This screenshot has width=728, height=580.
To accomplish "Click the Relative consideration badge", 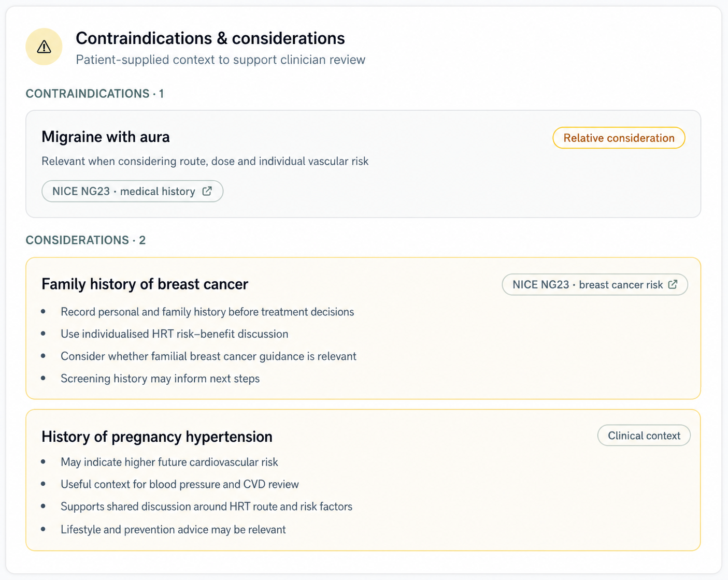I will pyautogui.click(x=619, y=138).
